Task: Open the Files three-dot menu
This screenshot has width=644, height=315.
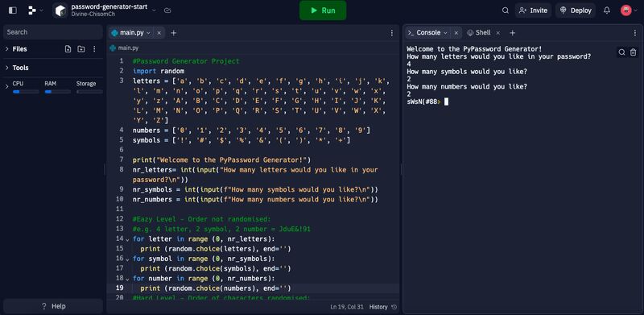Action: point(94,49)
